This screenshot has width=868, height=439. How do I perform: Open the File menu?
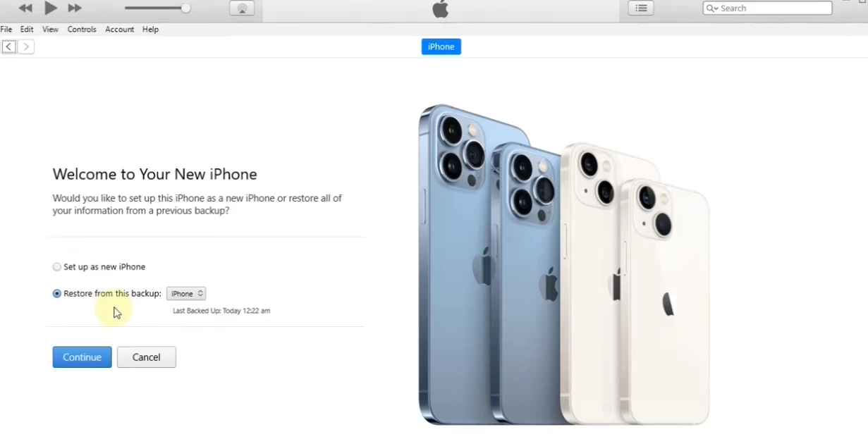coord(6,30)
